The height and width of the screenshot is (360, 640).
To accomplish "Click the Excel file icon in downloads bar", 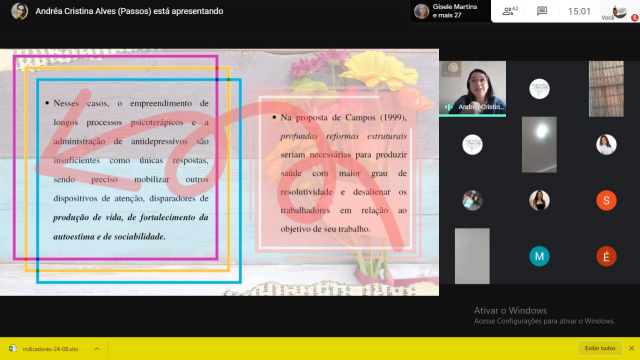I will tap(13, 349).
